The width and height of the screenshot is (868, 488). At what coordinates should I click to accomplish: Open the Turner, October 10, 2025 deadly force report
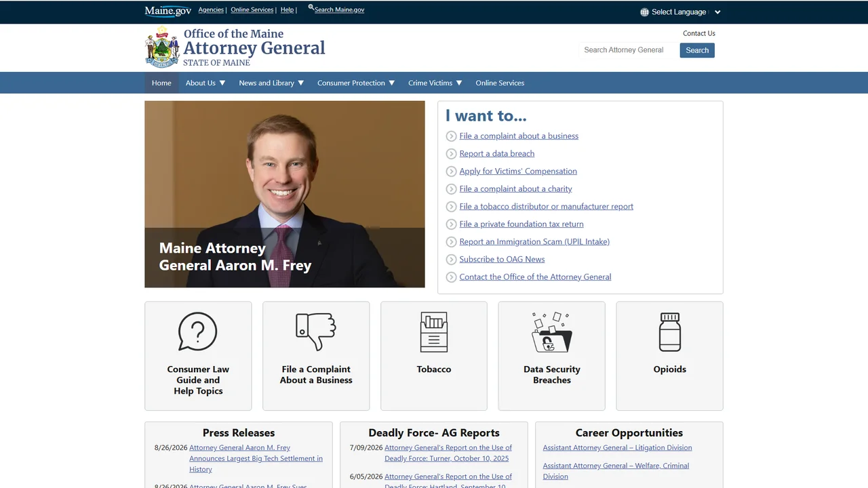point(448,453)
